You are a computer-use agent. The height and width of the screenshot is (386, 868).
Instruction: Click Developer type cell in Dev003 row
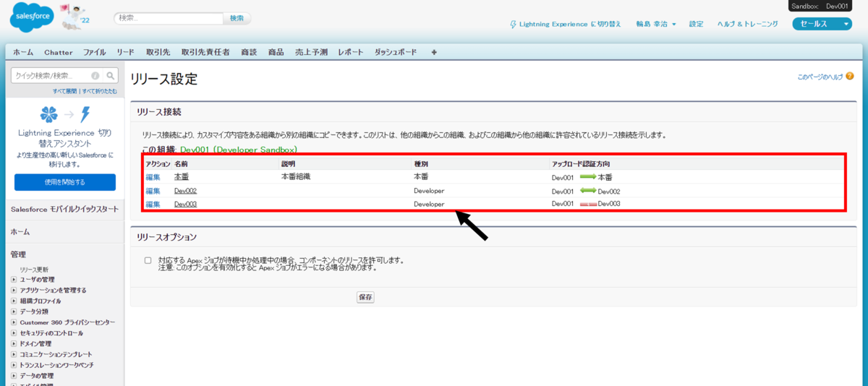click(x=429, y=205)
